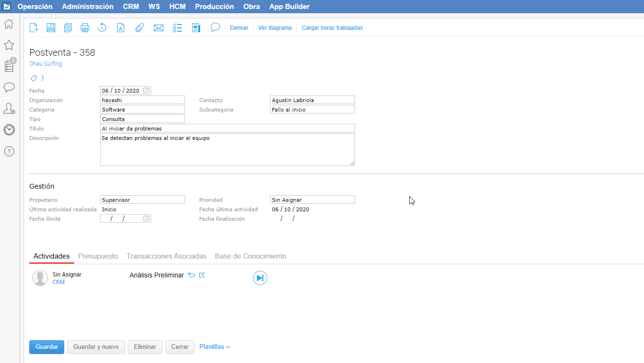Click edit pencil icon beside Análisis Preliminar
The width and height of the screenshot is (644, 363).
(x=202, y=275)
